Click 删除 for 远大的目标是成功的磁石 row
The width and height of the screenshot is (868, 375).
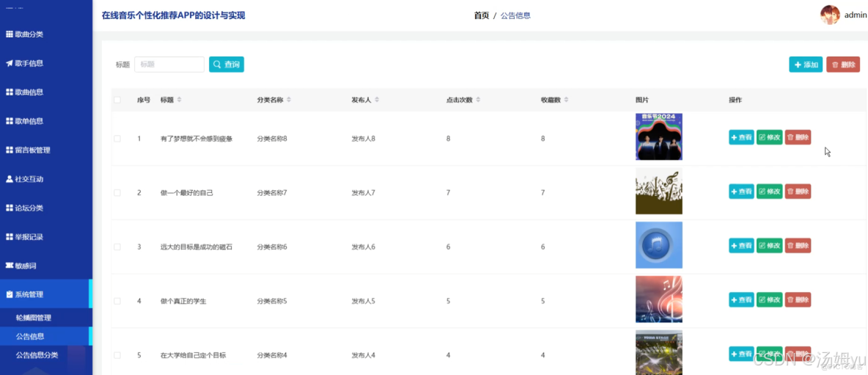pyautogui.click(x=798, y=246)
